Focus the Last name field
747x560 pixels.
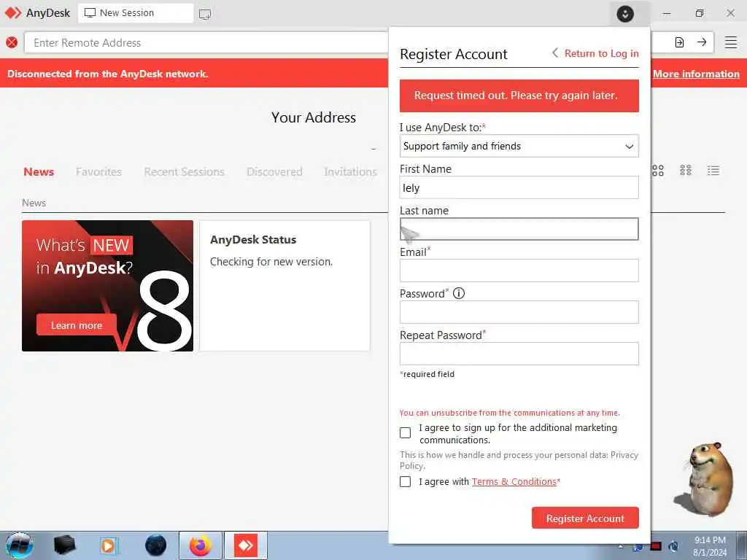pos(519,229)
